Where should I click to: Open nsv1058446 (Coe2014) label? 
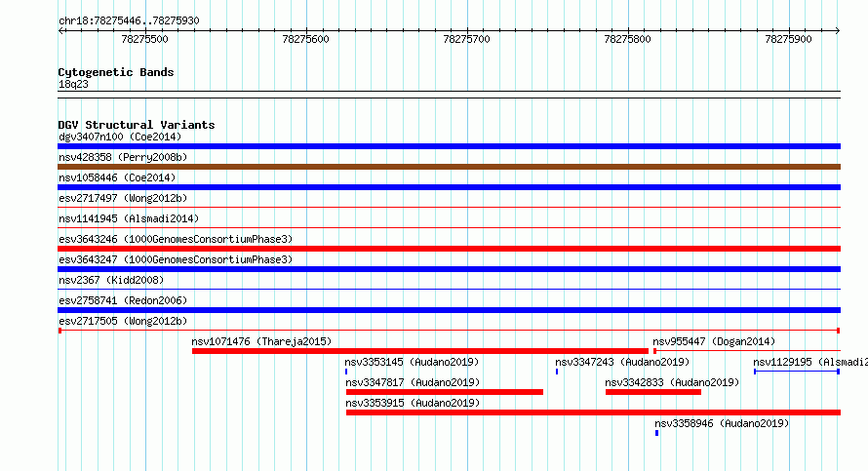[x=117, y=177]
